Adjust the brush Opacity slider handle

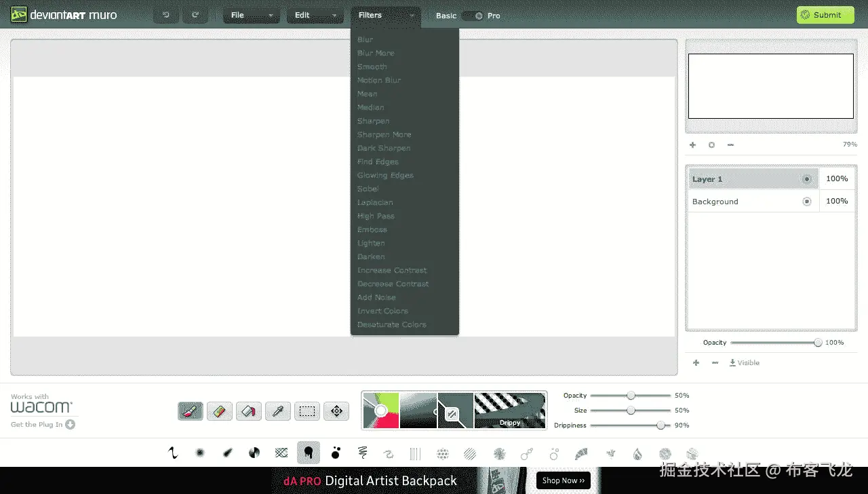631,395
